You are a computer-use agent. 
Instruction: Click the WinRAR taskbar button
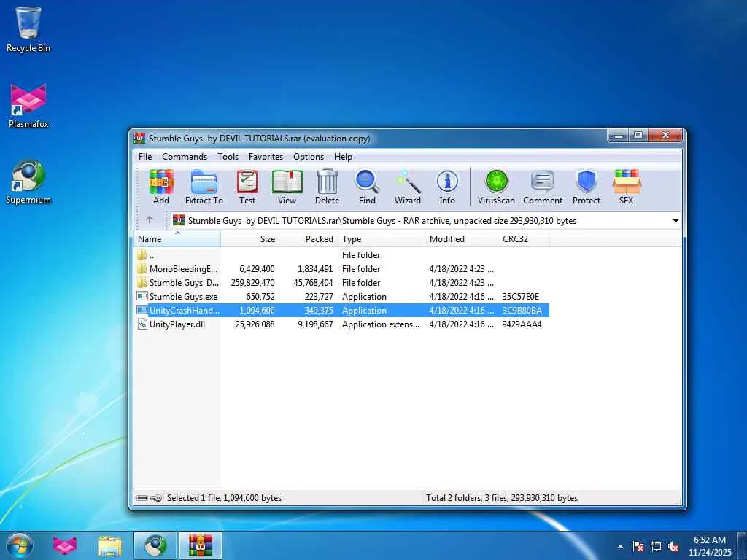click(201, 545)
